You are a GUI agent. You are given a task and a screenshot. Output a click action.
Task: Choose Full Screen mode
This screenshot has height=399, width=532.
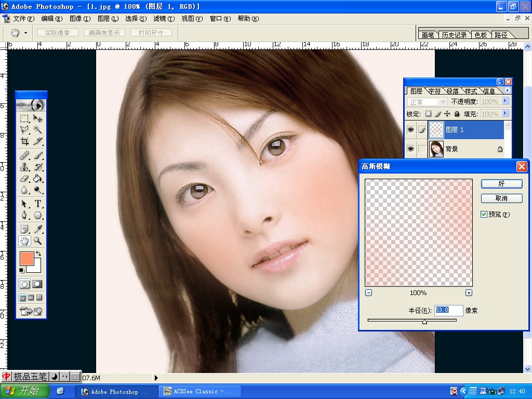point(39,298)
